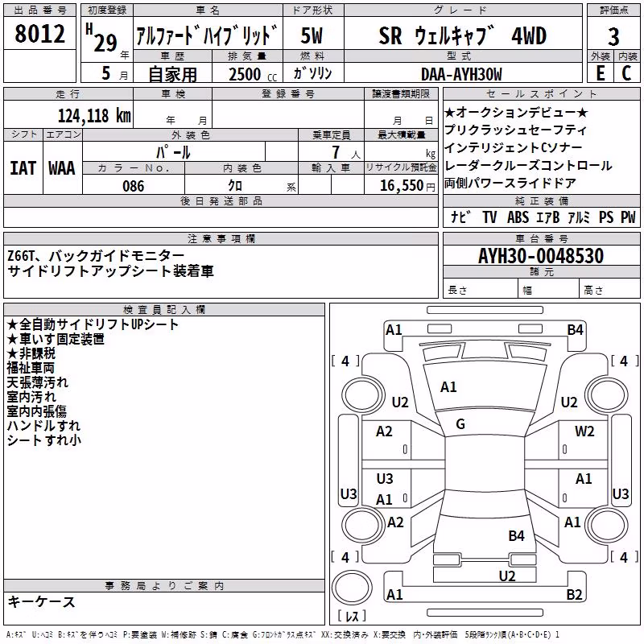Select exterior color パール
Screen dimensions: 644x644
(x=173, y=152)
